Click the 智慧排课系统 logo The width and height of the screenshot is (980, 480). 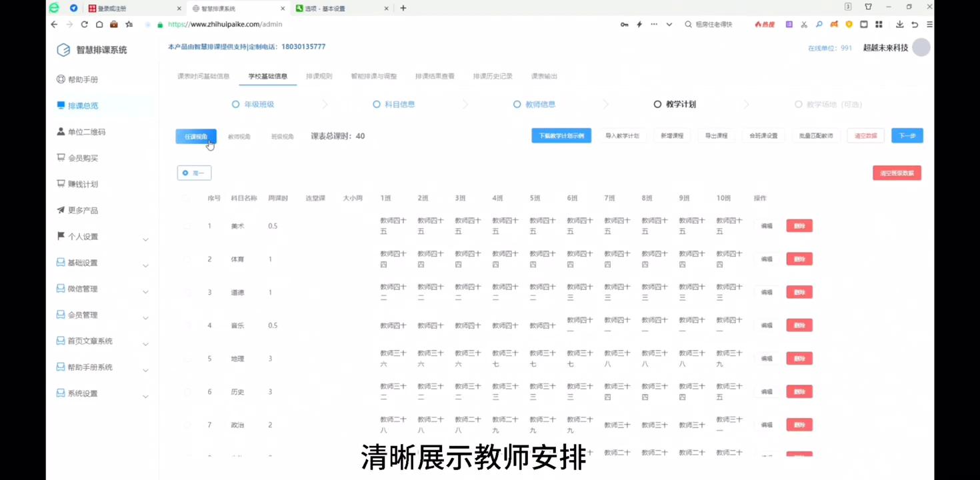[x=91, y=49]
